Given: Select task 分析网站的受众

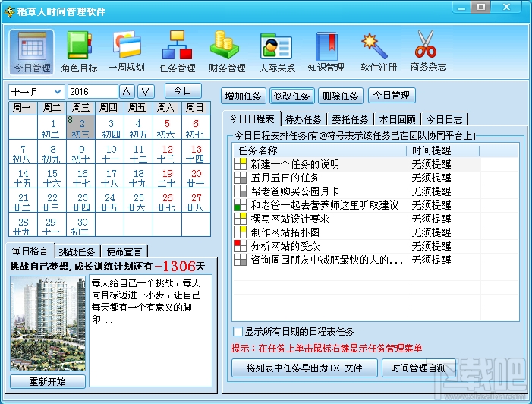Looking at the screenshot, I should point(285,246).
